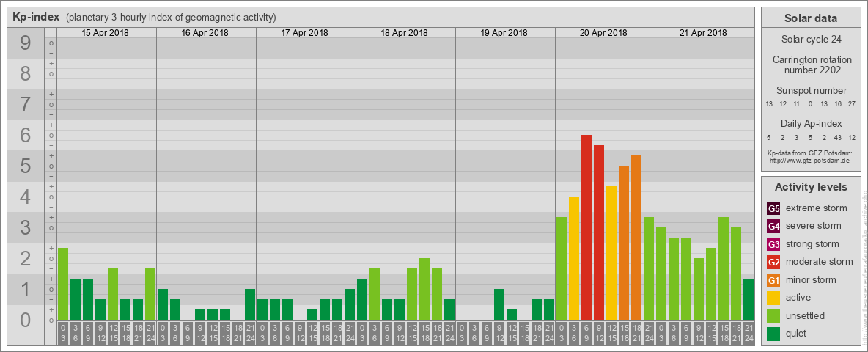
Task: Click the 'Sunspot number' label
Action: (x=811, y=91)
